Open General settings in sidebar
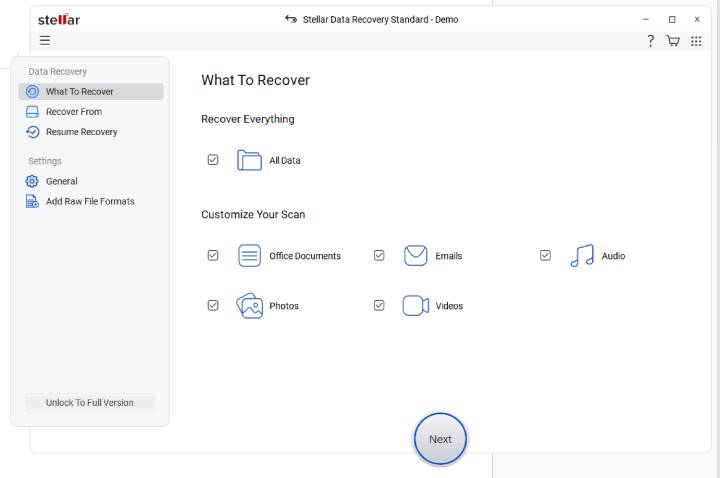 [91, 181]
